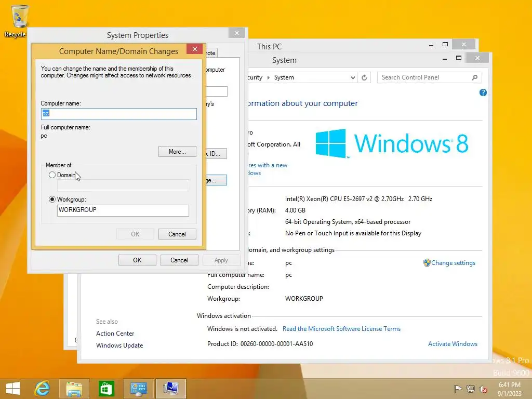This screenshot has width=532, height=399.
Task: Maximize the This PC window
Action: [x=445, y=45]
